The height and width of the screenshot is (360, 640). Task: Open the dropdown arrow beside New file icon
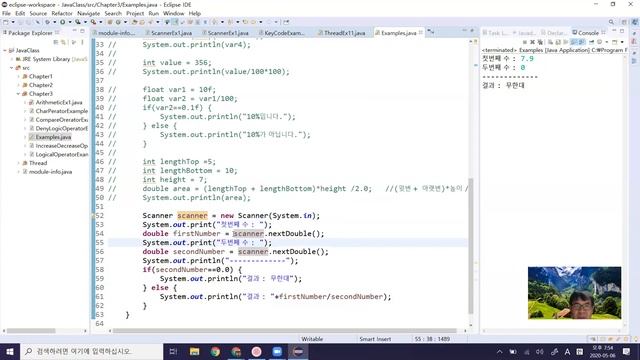coord(13,22)
